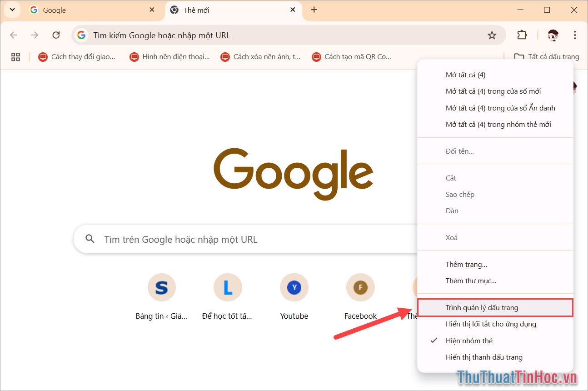
Task: Open "Cách tạo mã QR Co..." bookmark
Action: click(352, 57)
